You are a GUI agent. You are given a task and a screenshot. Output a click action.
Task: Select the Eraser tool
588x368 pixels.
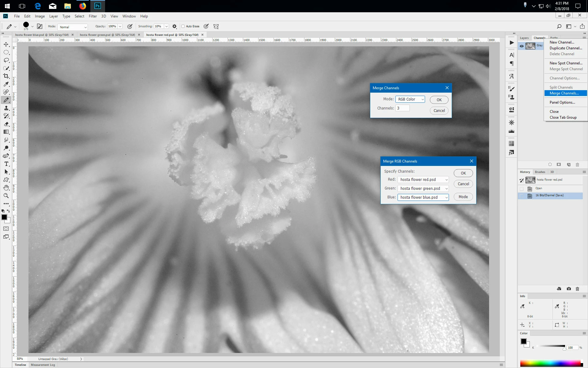click(6, 124)
